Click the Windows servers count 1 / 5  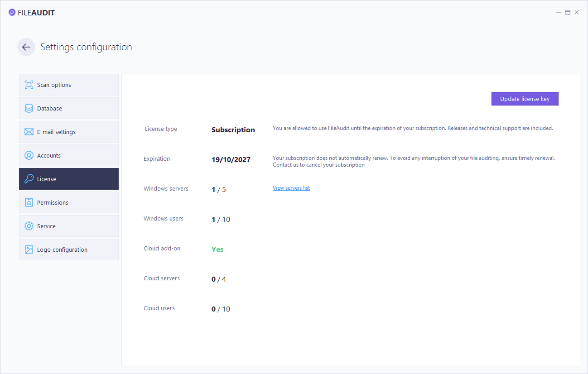click(219, 190)
